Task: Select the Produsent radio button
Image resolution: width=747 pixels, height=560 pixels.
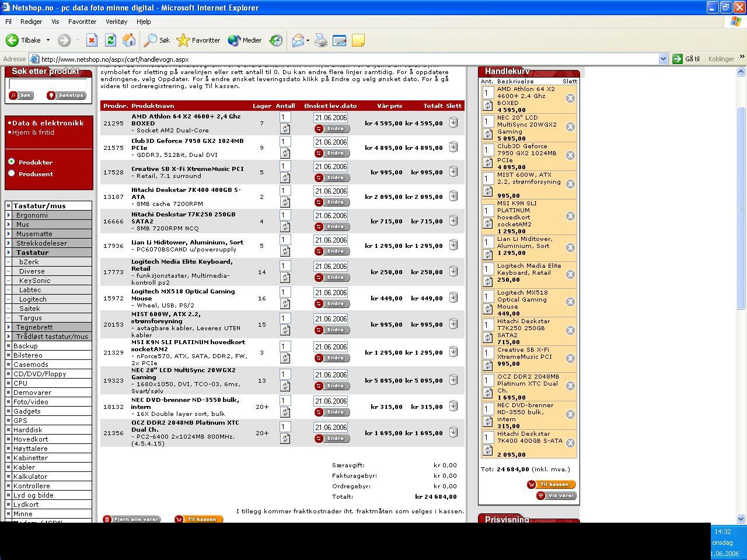Action: tap(11, 173)
